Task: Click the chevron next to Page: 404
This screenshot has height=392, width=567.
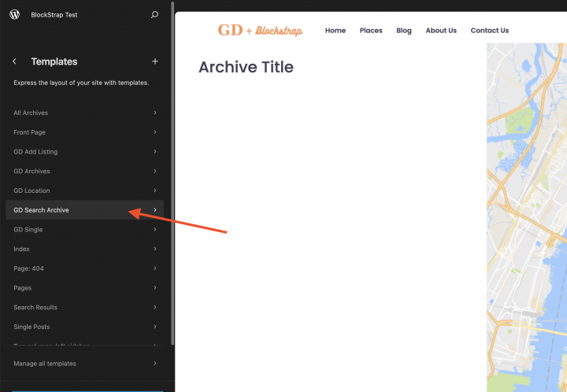Action: (x=155, y=268)
